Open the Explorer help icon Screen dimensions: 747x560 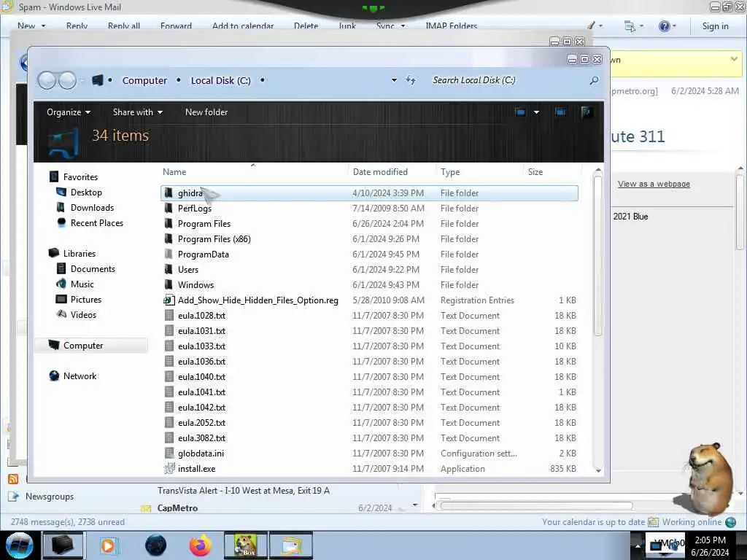[x=587, y=112]
